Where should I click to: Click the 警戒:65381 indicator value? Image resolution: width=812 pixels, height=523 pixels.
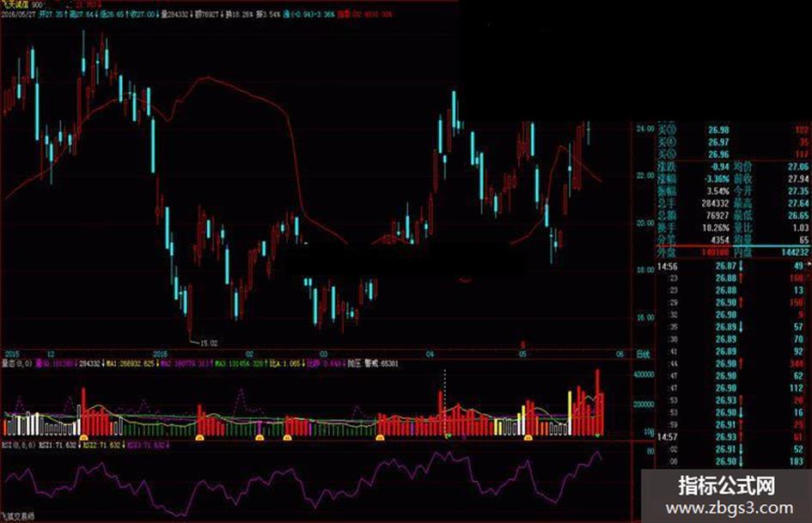tap(382, 364)
